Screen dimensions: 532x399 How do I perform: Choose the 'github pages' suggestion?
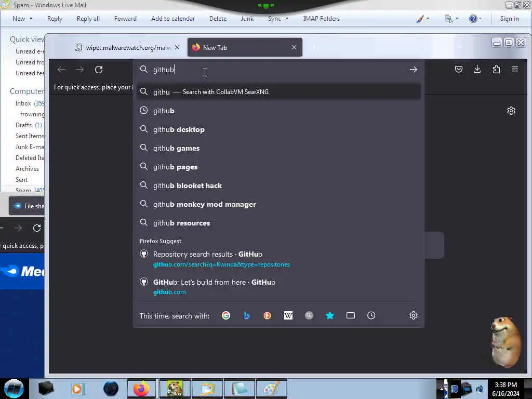278,167
